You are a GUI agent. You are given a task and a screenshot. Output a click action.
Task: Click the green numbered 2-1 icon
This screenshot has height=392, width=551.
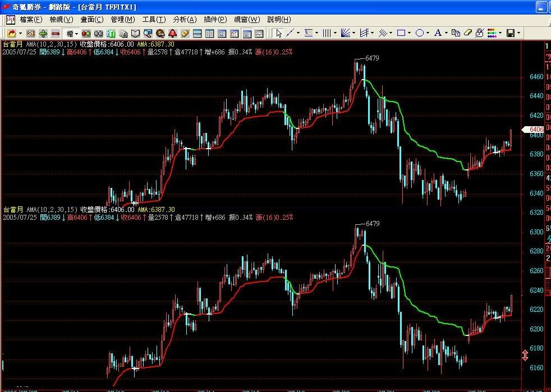[111, 34]
